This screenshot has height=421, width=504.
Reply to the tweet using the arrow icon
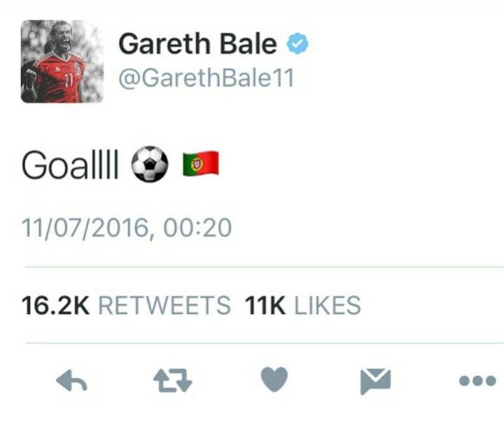pos(71,380)
